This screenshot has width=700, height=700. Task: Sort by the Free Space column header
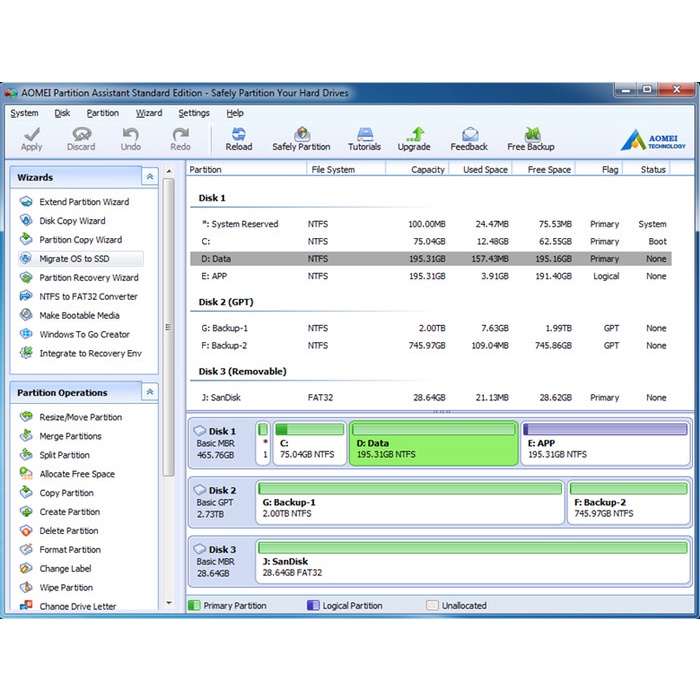point(544,170)
